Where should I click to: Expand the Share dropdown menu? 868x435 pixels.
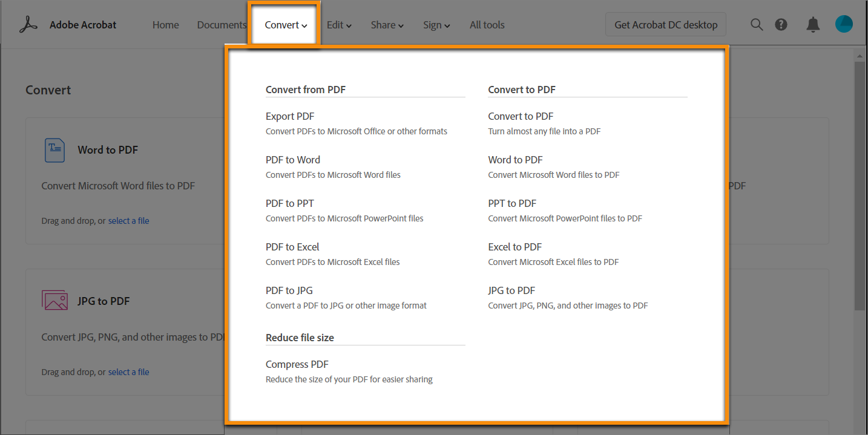[x=387, y=25]
